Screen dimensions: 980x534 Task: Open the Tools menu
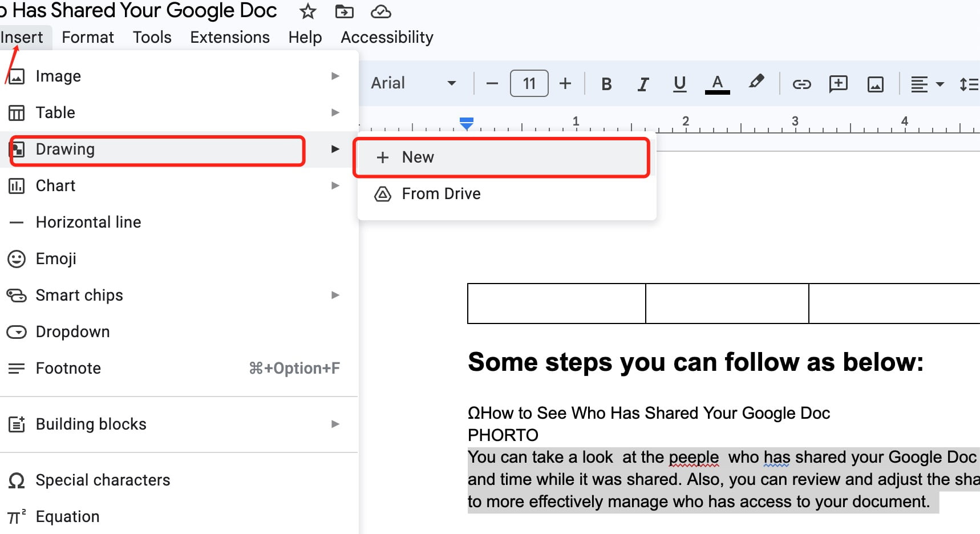[x=152, y=37]
